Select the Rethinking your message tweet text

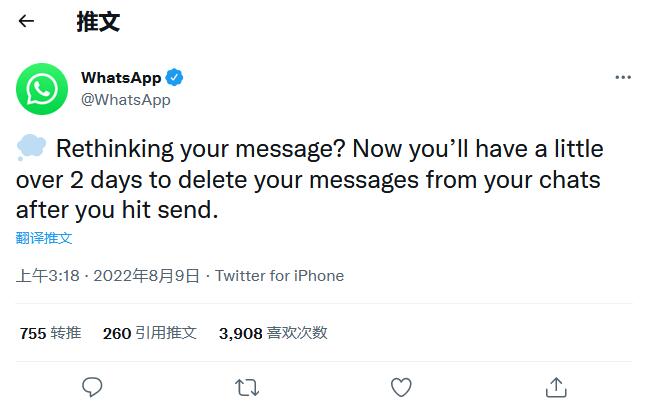click(x=310, y=179)
